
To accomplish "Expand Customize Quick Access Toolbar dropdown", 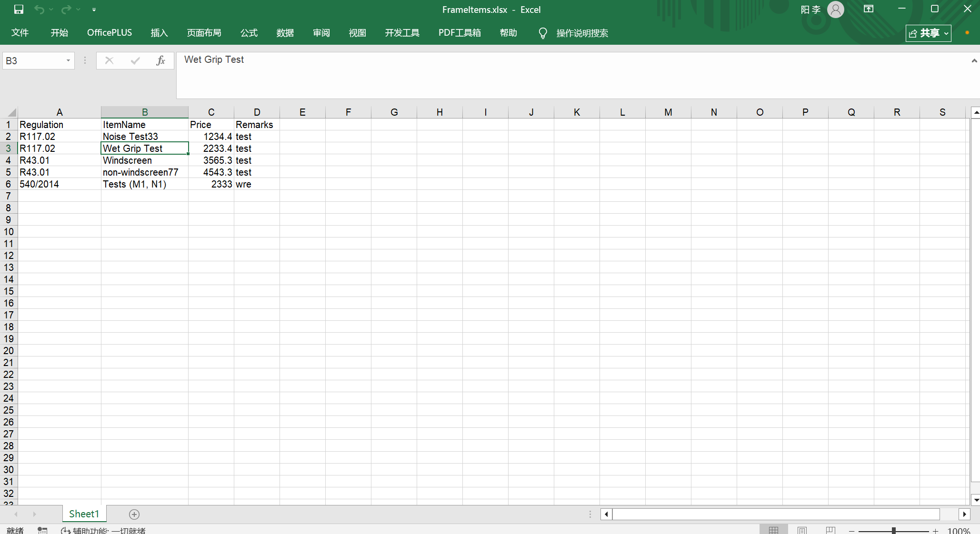I will 94,10.
